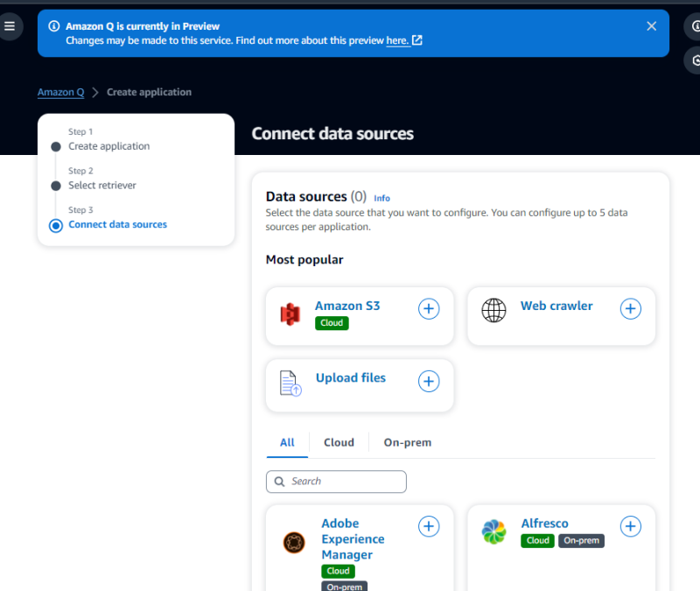The width and height of the screenshot is (700, 591).
Task: Go to Step 1 Create application
Action: point(108,146)
